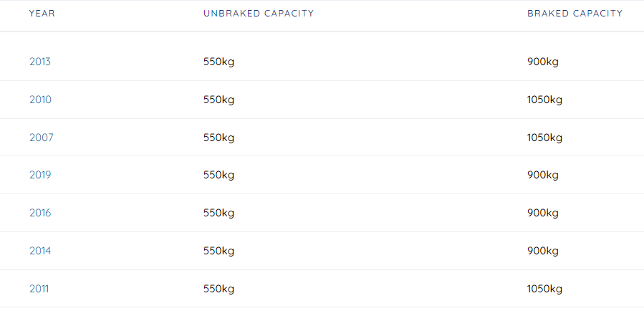
Task: Select 550kg unbraked capacity in 2013 row
Action: tap(219, 62)
